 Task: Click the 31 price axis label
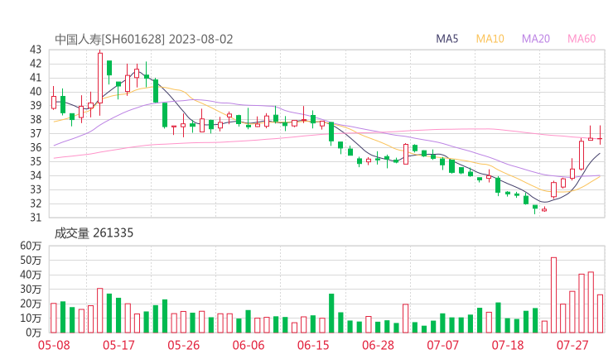click(36, 218)
